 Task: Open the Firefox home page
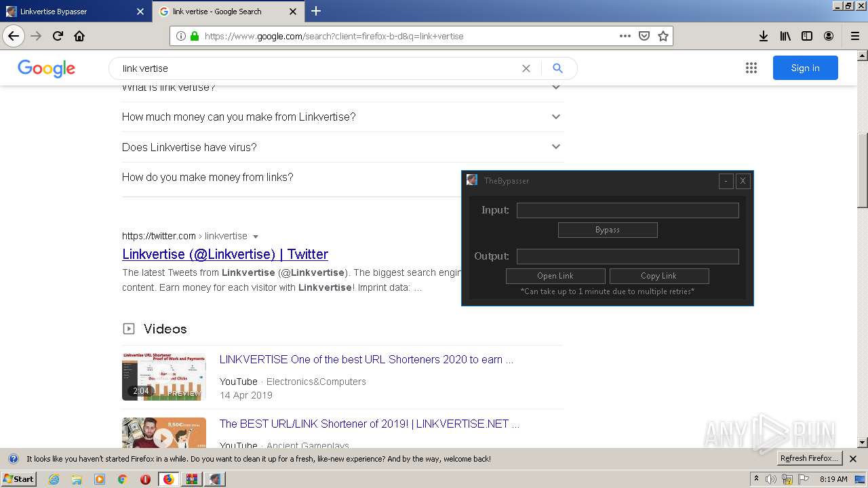[79, 36]
